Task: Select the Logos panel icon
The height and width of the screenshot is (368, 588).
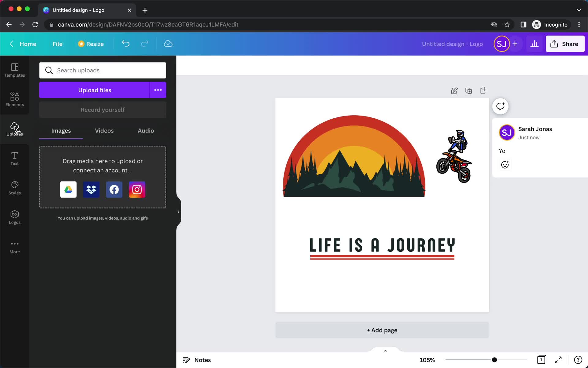Action: [x=14, y=217]
